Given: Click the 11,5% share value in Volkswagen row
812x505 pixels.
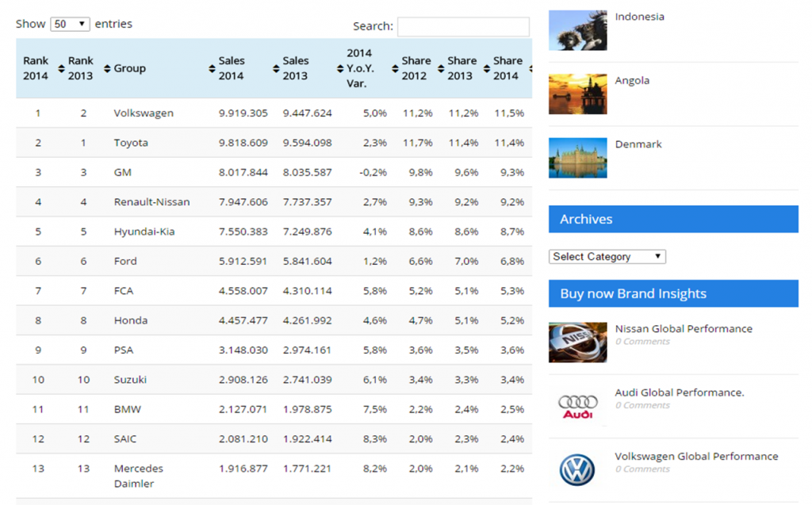Looking at the screenshot, I should click(509, 113).
